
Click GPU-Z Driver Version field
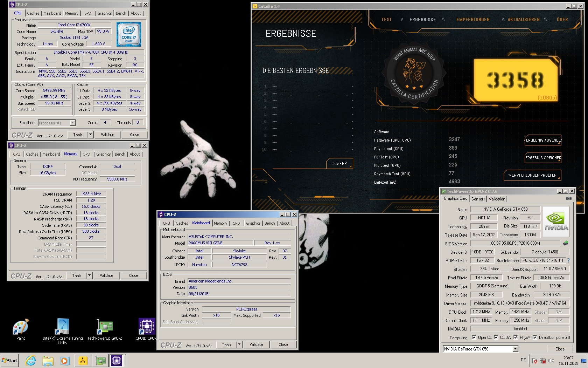tap(520, 303)
